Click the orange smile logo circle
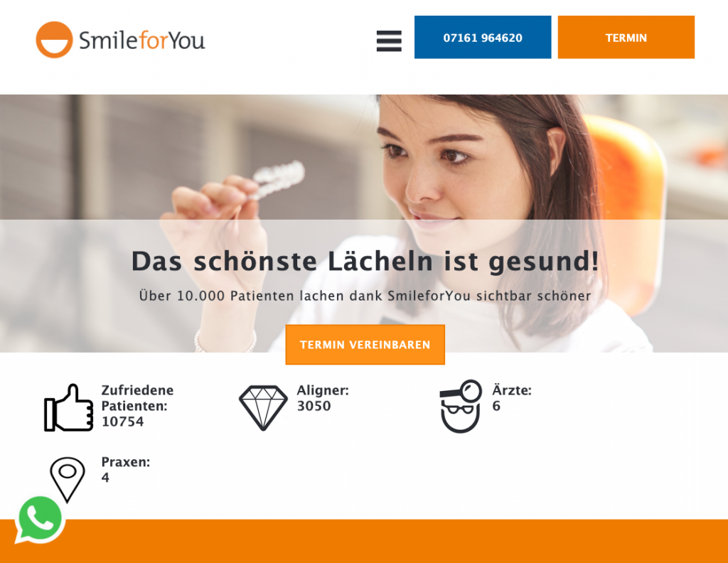728x563 pixels. coord(54,40)
